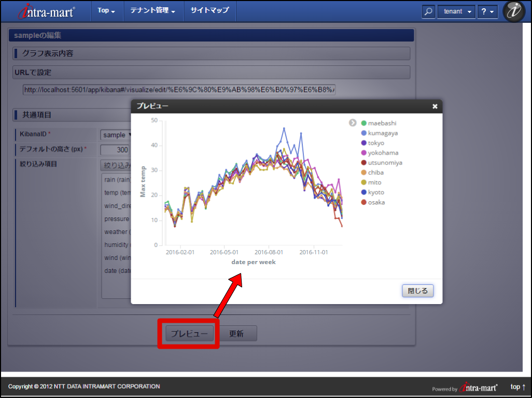Open the テナント管理 menu
Viewport: 532px width, 398px height.
pos(152,10)
